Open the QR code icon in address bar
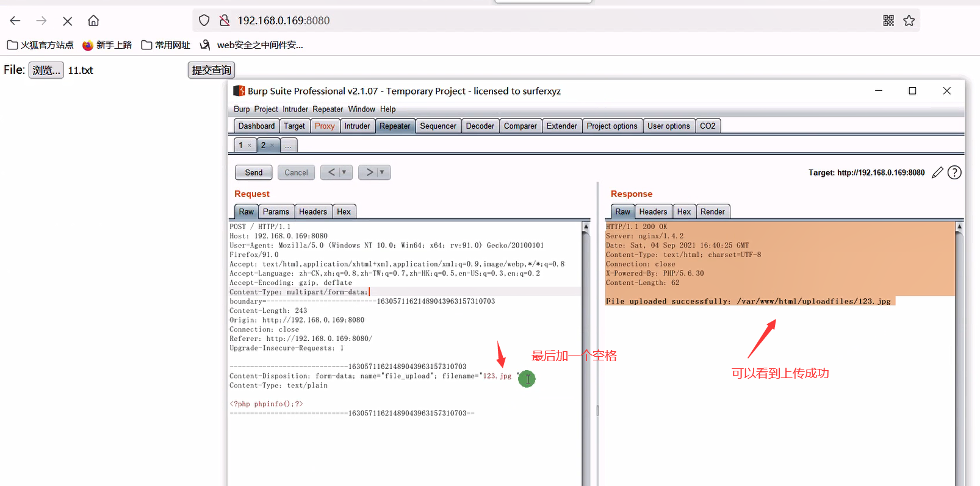The image size is (980, 486). pyautogui.click(x=888, y=21)
